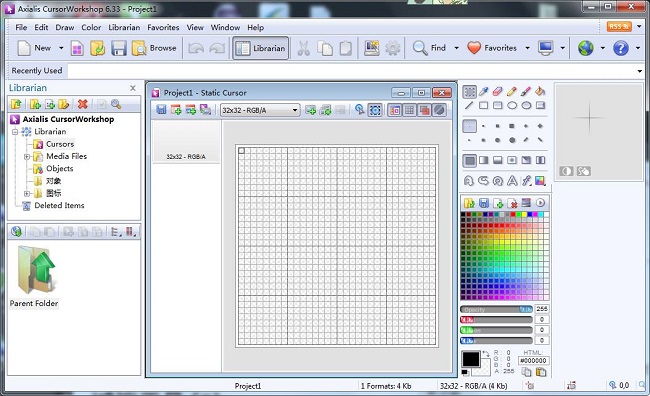Click the palette play arrow button
650x396 pixels.
pyautogui.click(x=540, y=203)
